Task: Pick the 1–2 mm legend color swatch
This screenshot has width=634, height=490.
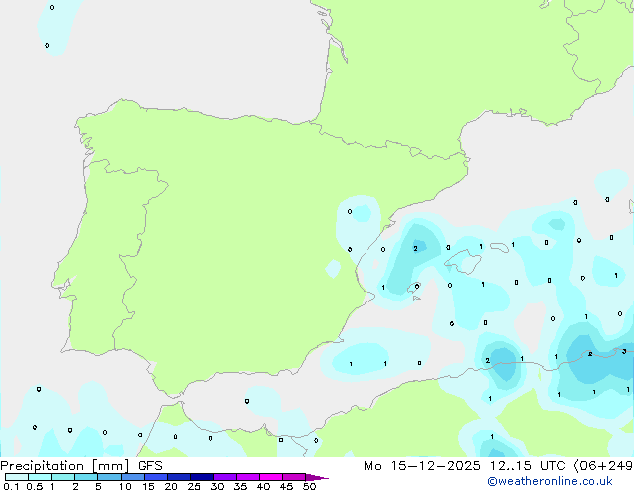Action: 63,477
